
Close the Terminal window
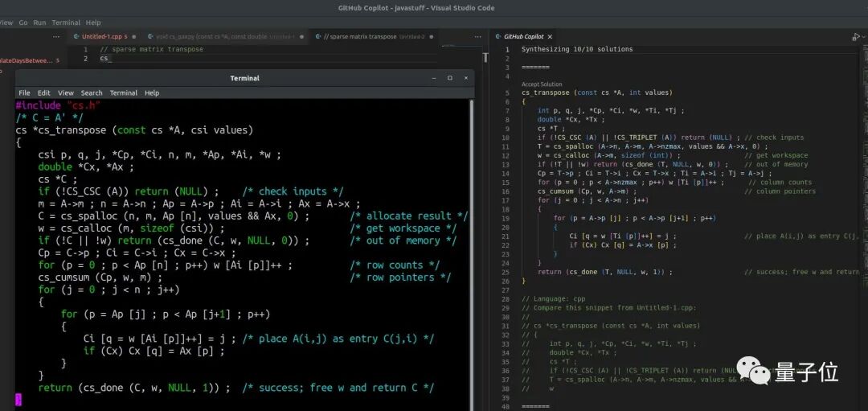[x=465, y=78]
